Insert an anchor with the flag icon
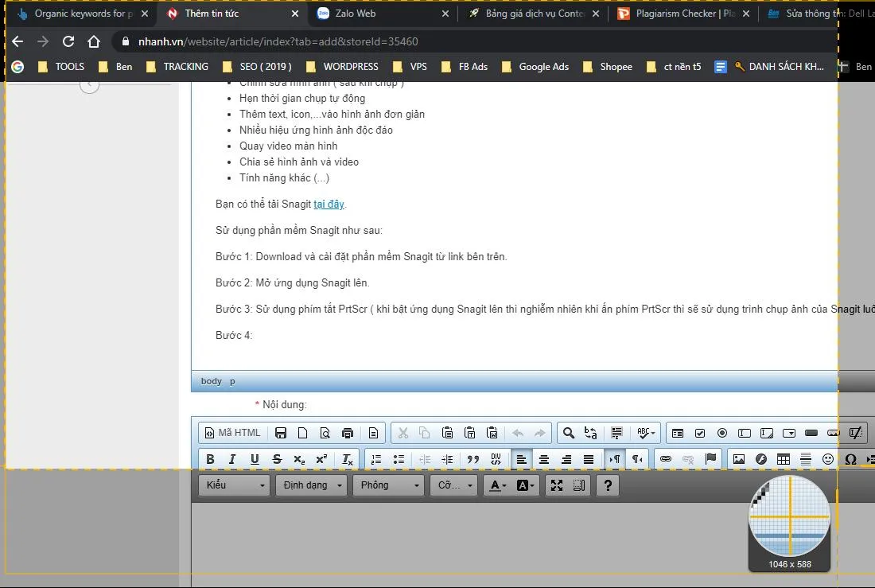This screenshot has height=588, width=875. point(710,459)
